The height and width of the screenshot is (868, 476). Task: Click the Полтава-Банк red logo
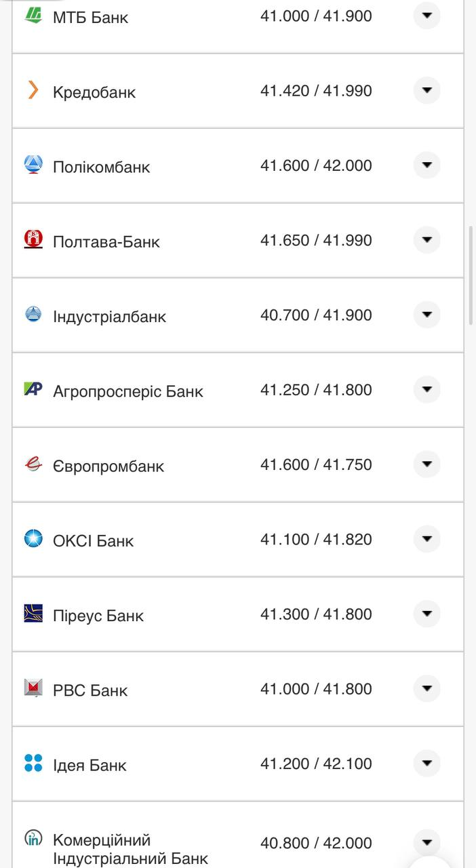33,239
